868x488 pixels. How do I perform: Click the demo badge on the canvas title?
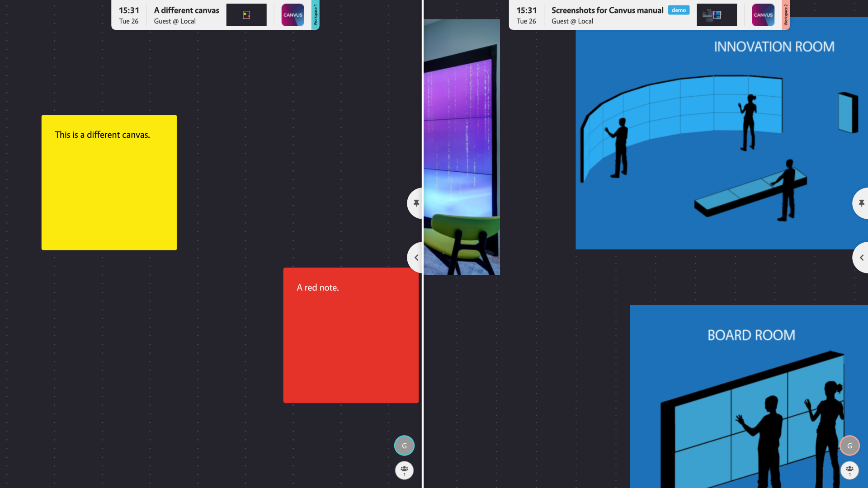coord(679,10)
